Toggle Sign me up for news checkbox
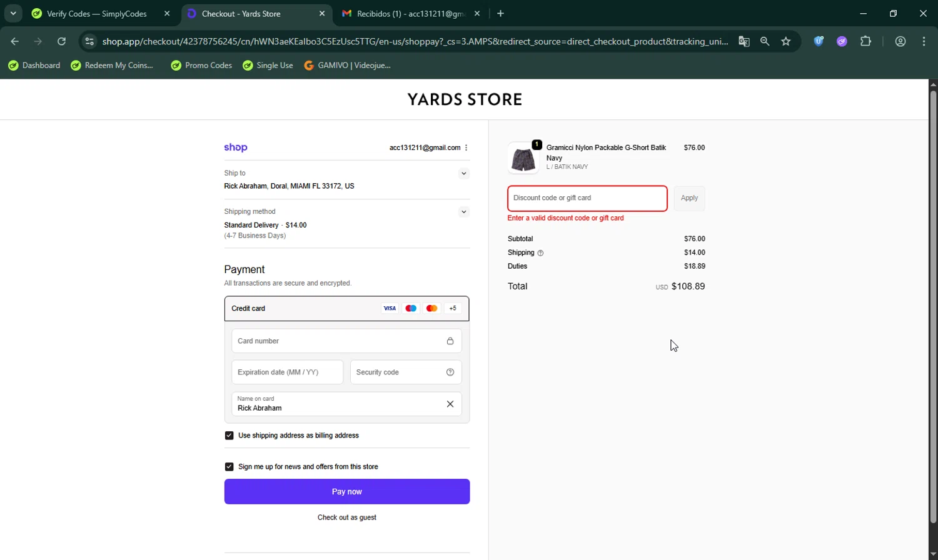 point(229,467)
